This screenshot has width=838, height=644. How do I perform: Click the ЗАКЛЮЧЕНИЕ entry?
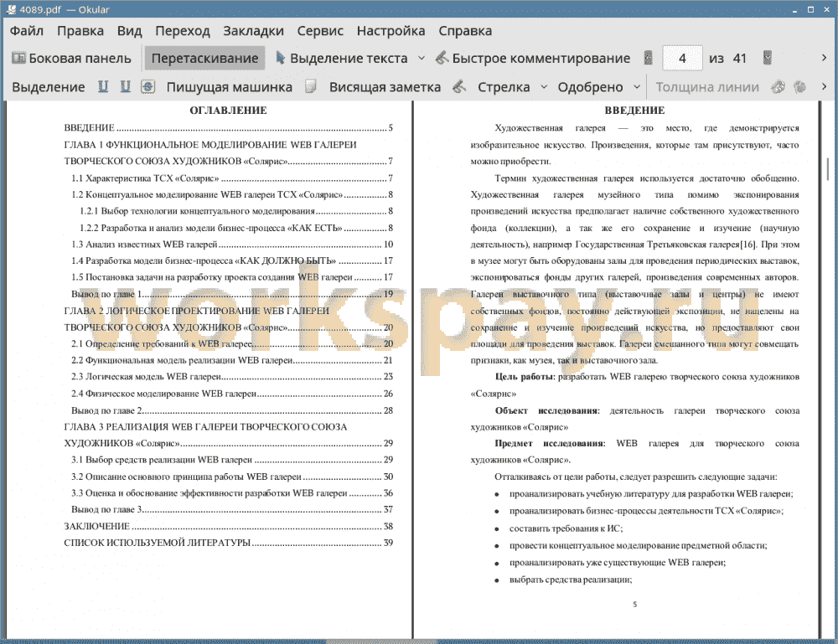pos(228,527)
